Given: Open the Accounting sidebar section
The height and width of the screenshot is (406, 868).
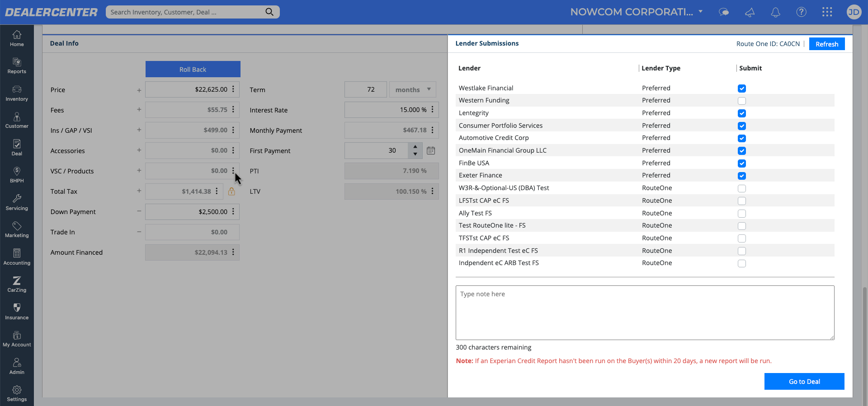Looking at the screenshot, I should click(x=17, y=257).
